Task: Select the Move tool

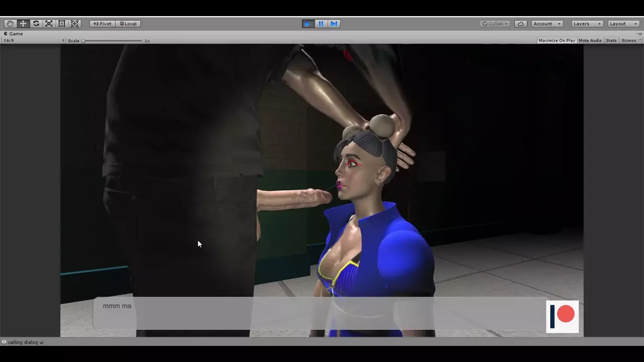Action: (x=23, y=24)
